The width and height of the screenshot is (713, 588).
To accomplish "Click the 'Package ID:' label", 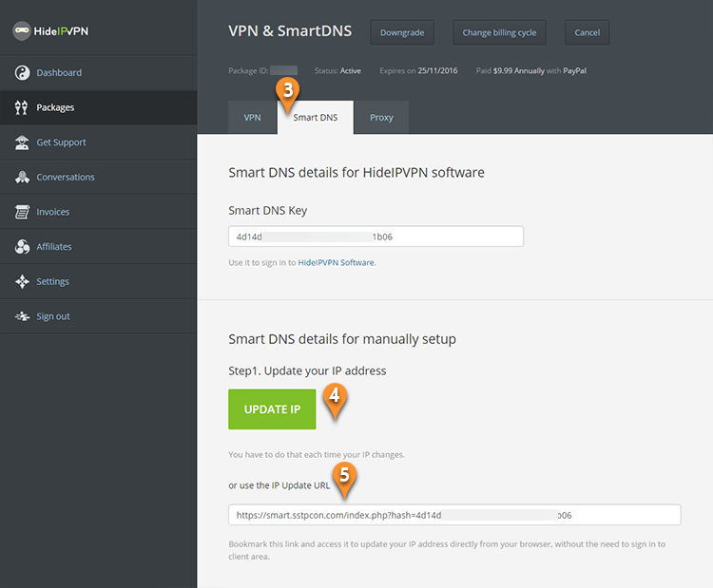I will (x=248, y=71).
